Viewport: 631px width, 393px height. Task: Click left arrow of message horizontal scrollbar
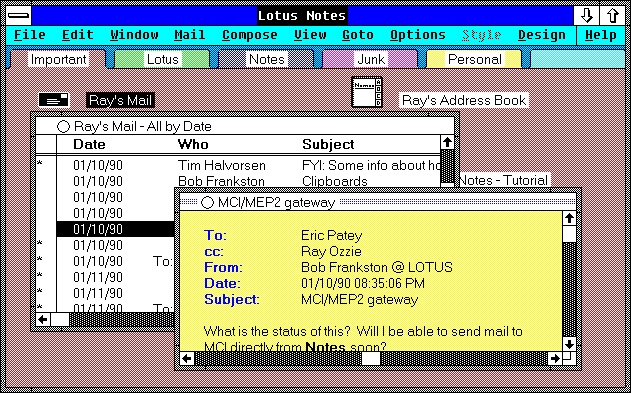click(x=187, y=358)
